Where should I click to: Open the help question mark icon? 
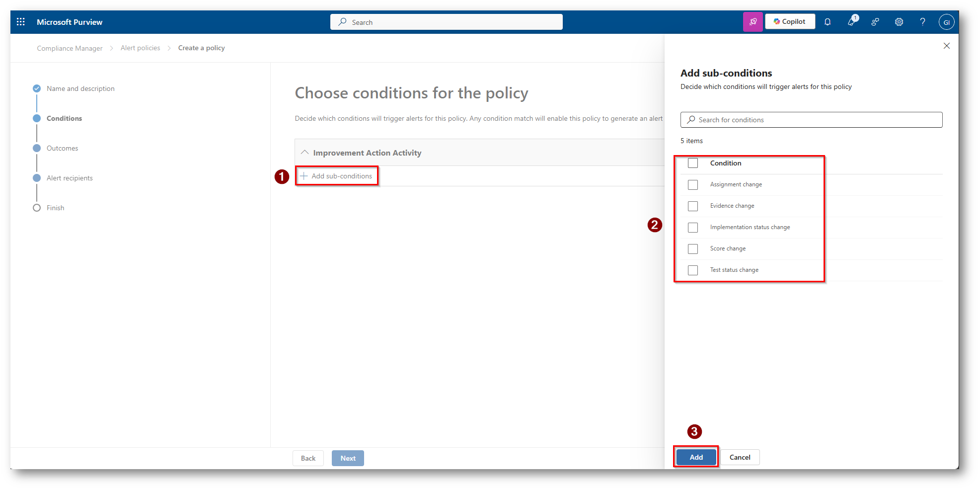[x=922, y=22]
